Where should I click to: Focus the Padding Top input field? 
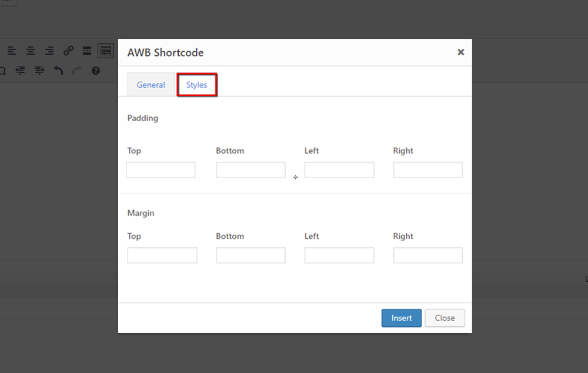pos(161,170)
